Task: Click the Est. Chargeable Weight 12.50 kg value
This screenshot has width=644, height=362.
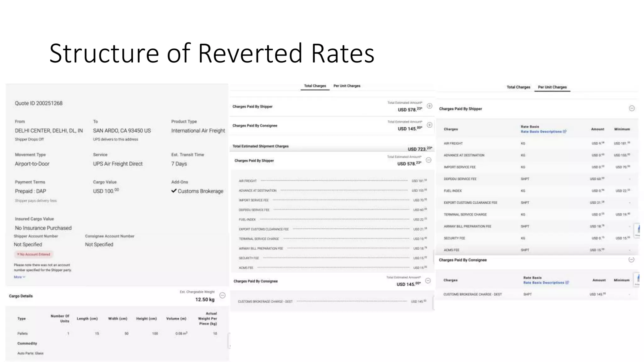Action: click(205, 299)
